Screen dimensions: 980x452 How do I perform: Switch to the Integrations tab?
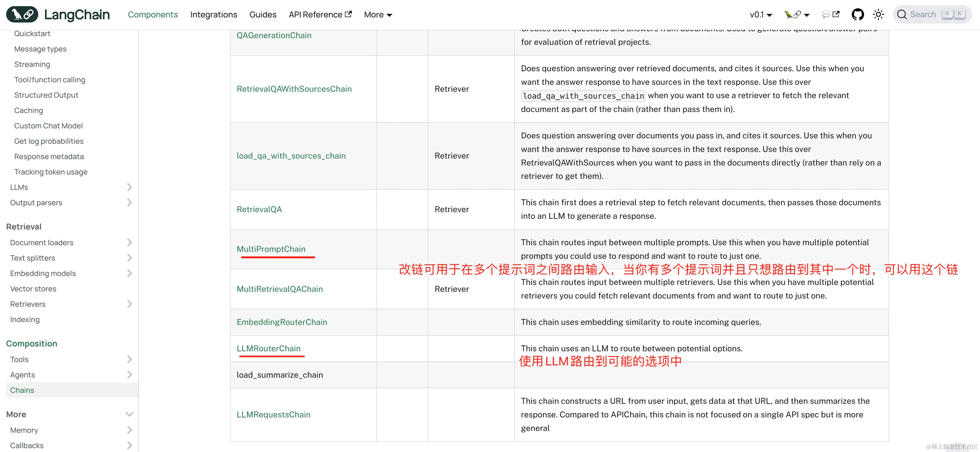(x=214, y=15)
